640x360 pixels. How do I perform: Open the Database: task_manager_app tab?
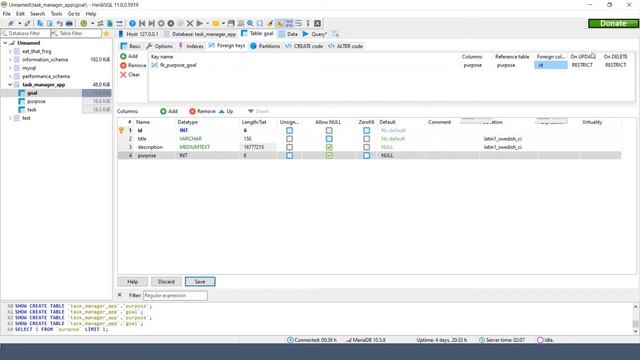click(200, 34)
